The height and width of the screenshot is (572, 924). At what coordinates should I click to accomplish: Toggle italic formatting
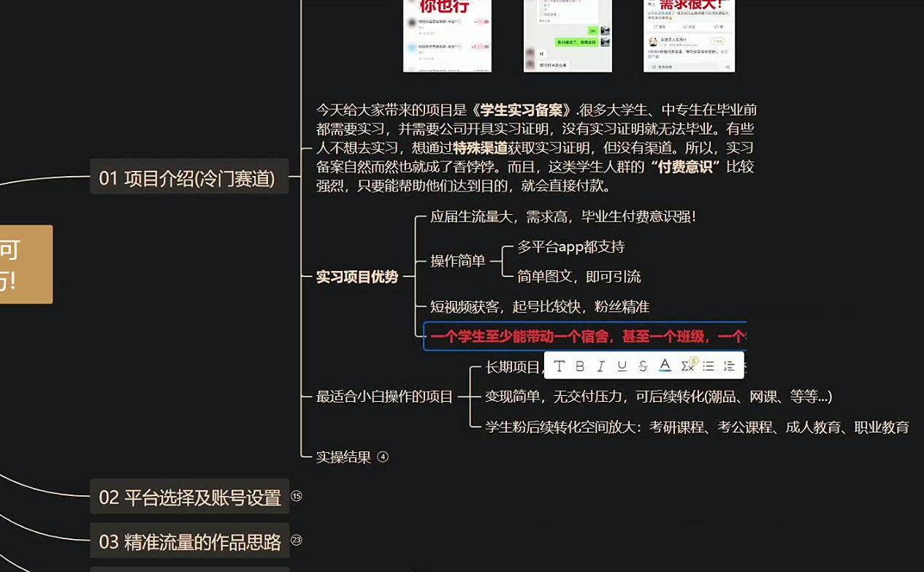[600, 366]
